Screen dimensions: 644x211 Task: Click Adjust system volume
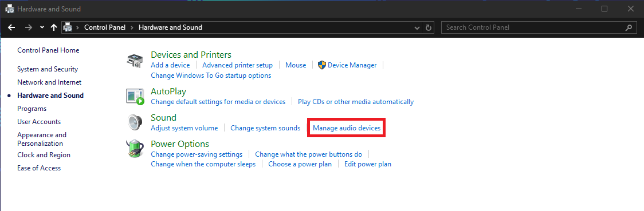click(x=184, y=128)
